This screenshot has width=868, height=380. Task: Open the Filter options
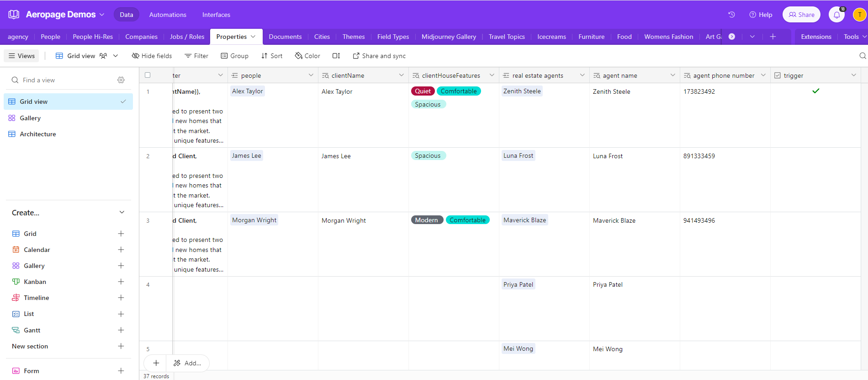pyautogui.click(x=196, y=56)
